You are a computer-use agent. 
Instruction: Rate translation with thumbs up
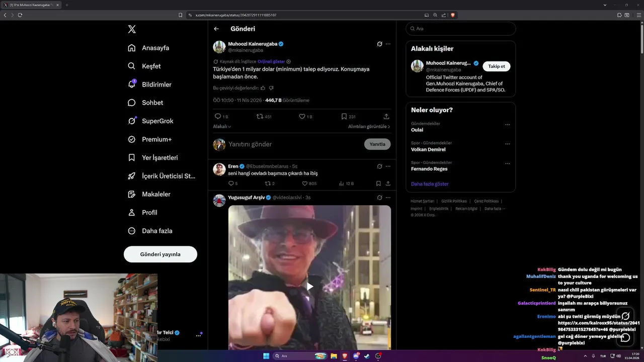coord(263,88)
